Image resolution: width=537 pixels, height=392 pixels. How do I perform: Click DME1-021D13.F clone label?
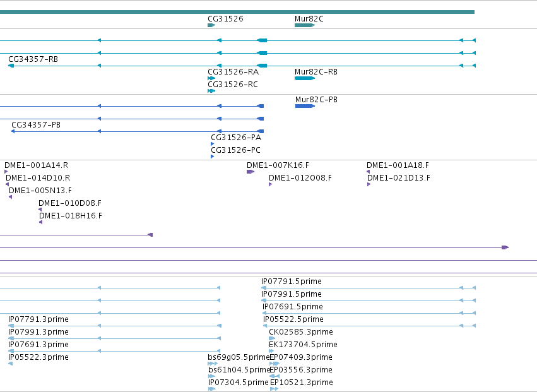399,178
